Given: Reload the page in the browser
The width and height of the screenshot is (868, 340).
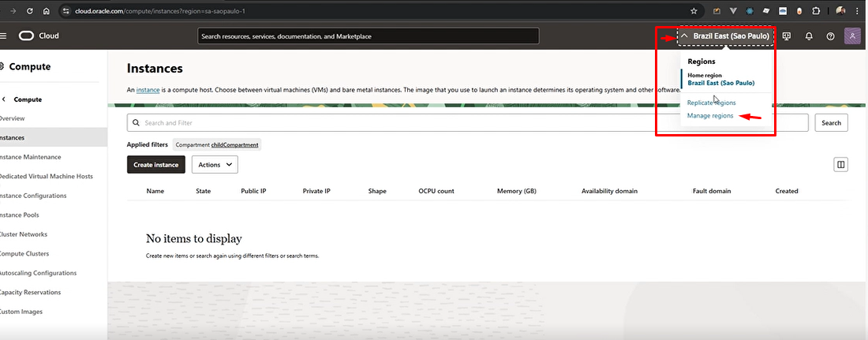Looking at the screenshot, I should tap(29, 12).
